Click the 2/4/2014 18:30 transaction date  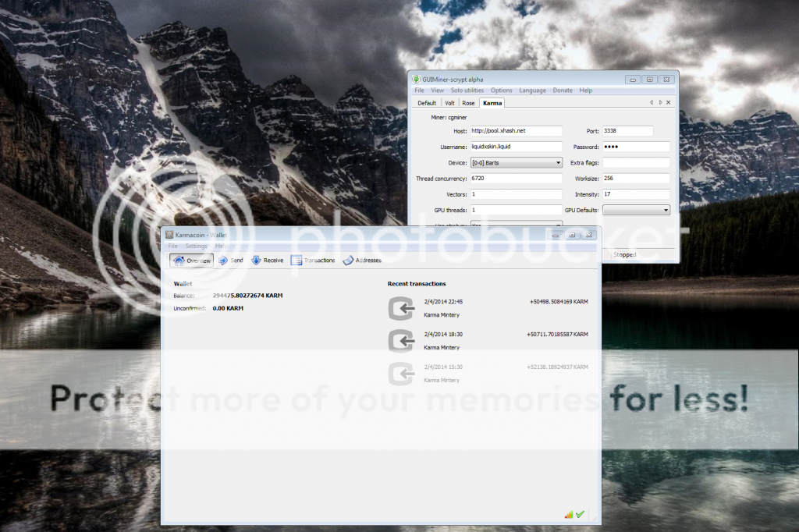click(x=443, y=335)
